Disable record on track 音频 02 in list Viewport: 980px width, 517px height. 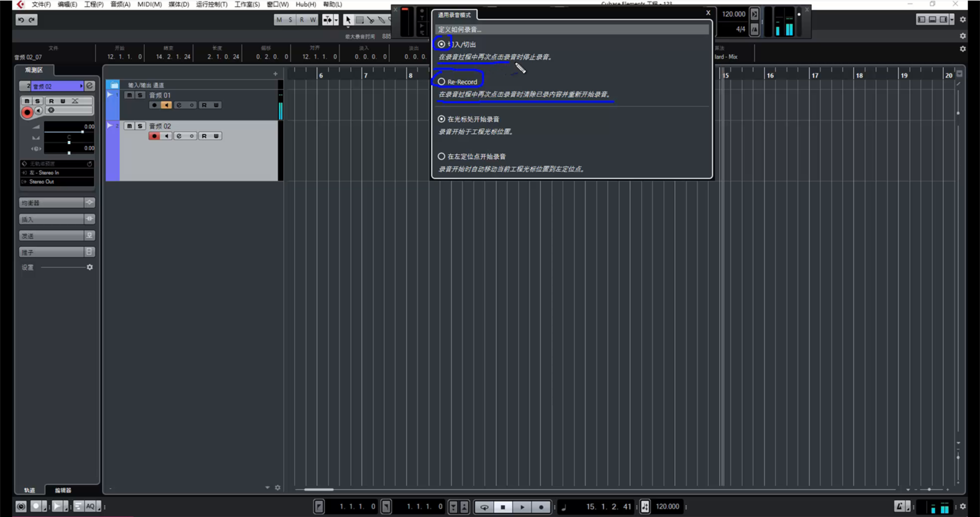(x=154, y=136)
